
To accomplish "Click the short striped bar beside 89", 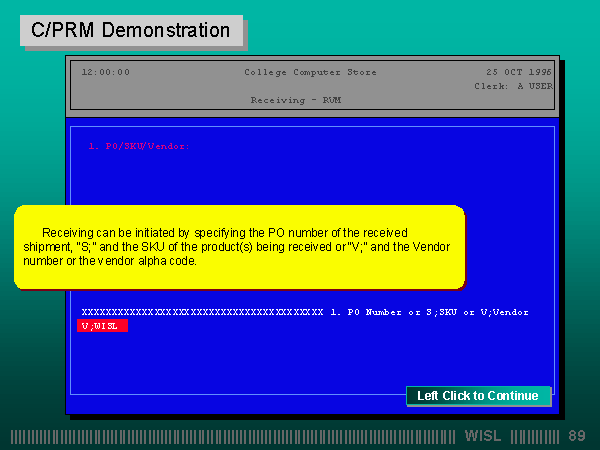I will 534,436.
